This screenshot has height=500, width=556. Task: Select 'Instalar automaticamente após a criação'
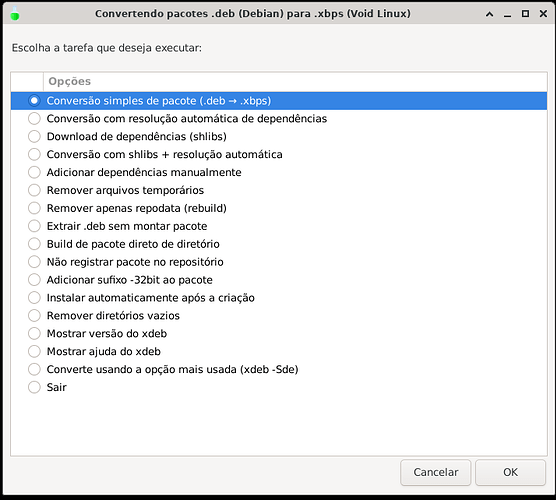[279, 298]
